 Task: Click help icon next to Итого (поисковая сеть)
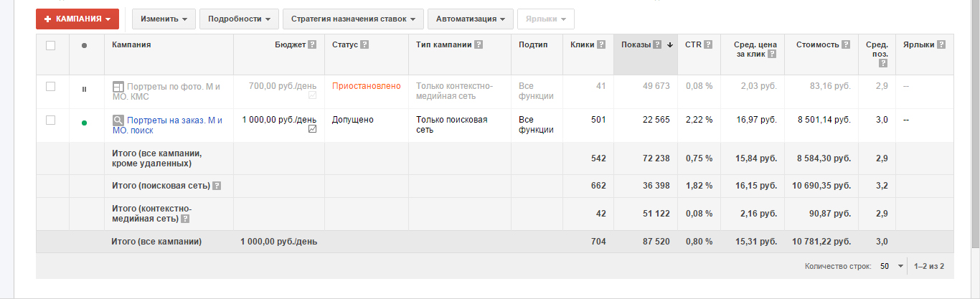point(217,186)
